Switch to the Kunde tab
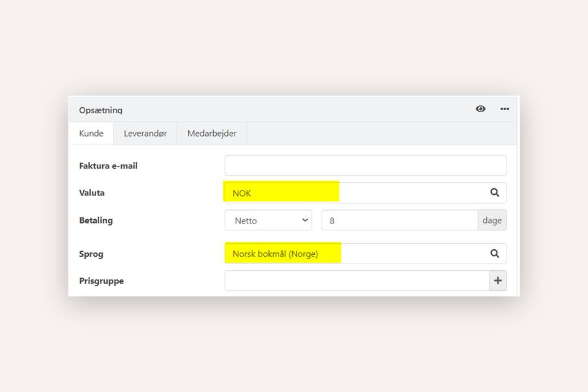 (x=91, y=134)
